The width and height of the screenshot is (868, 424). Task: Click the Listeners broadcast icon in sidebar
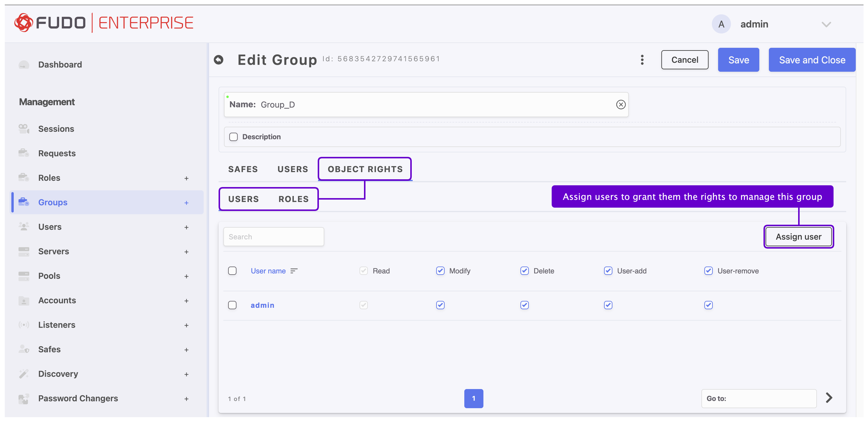pos(24,324)
